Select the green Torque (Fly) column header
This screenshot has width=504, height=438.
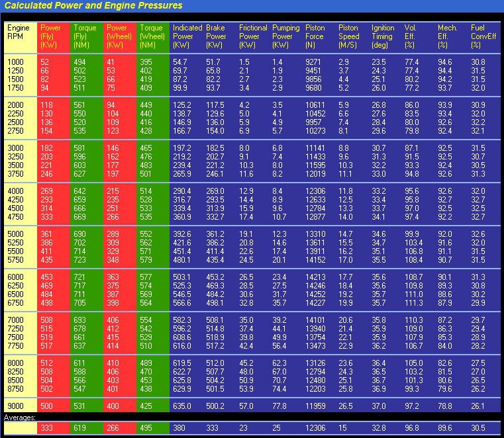pyautogui.click(x=85, y=36)
